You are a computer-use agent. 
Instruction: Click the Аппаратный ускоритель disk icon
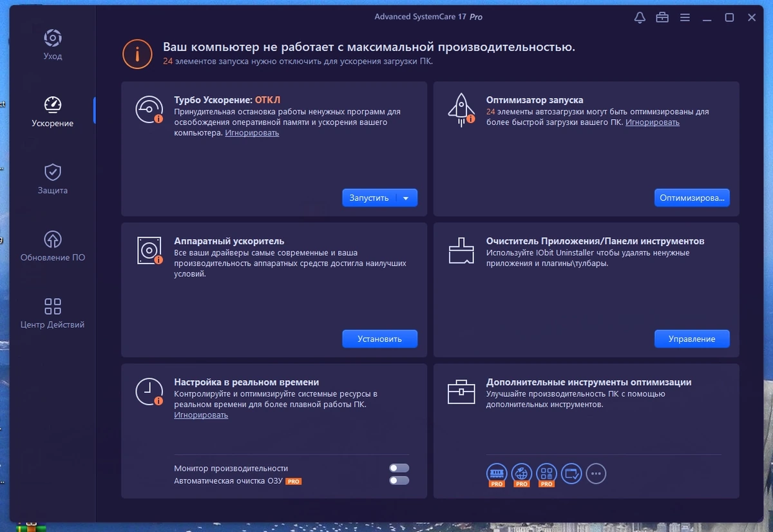pyautogui.click(x=149, y=251)
